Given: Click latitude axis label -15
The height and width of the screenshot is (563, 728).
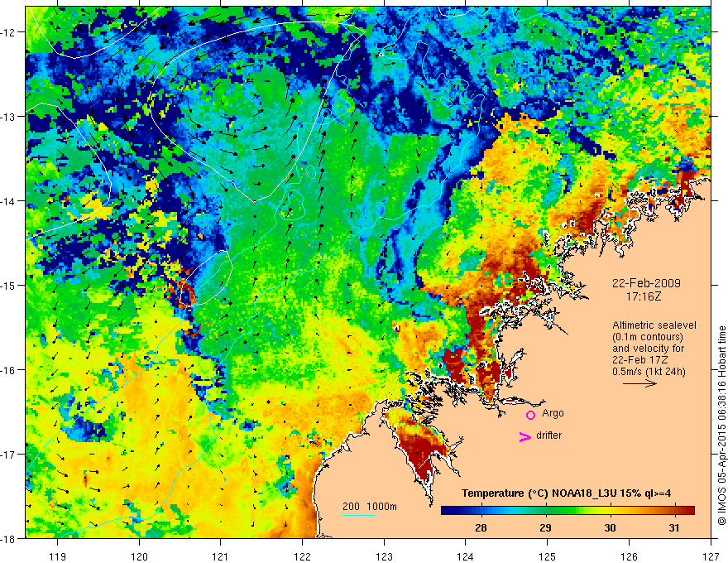Looking at the screenshot, I should pyautogui.click(x=9, y=285).
